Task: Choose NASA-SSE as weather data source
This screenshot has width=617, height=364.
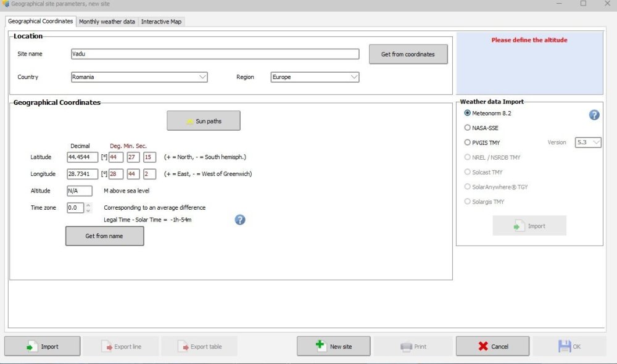Action: (468, 128)
